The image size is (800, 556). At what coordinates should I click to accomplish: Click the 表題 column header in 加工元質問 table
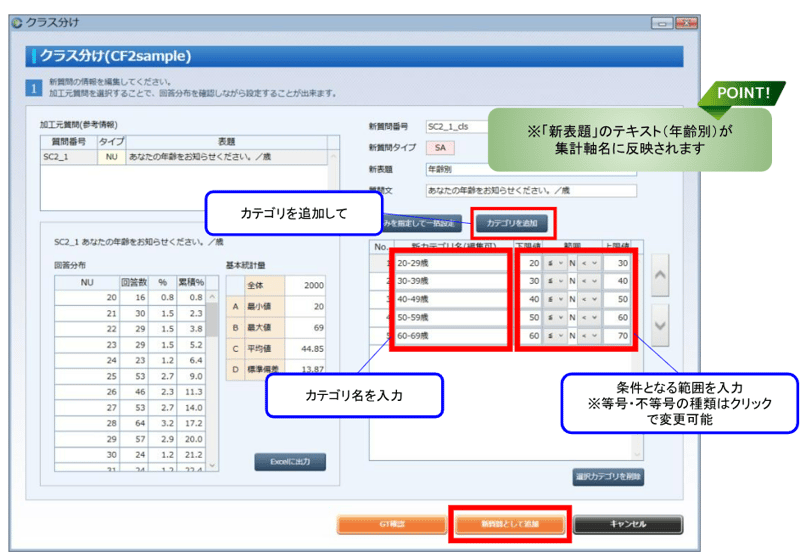[x=226, y=142]
